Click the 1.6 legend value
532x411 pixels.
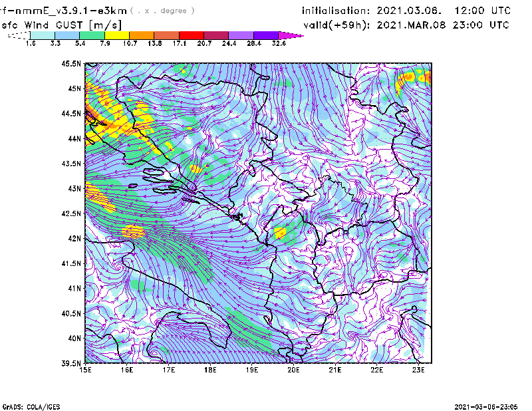point(31,43)
